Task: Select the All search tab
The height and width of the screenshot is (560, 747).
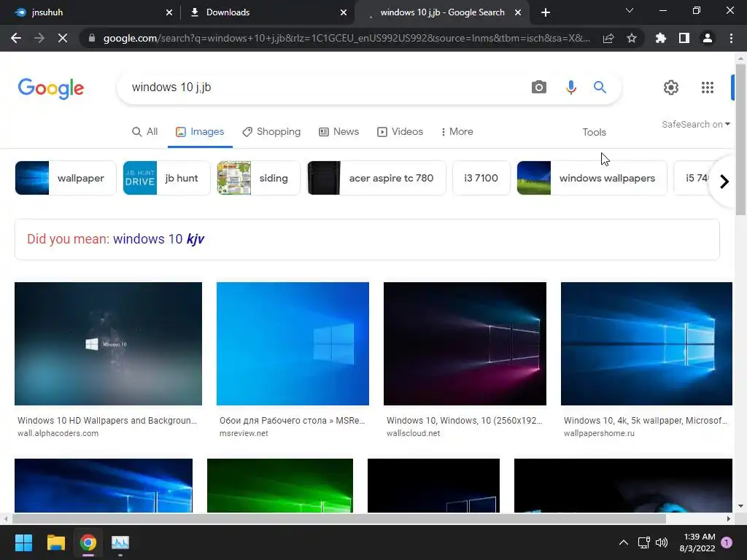Action: pyautogui.click(x=145, y=132)
